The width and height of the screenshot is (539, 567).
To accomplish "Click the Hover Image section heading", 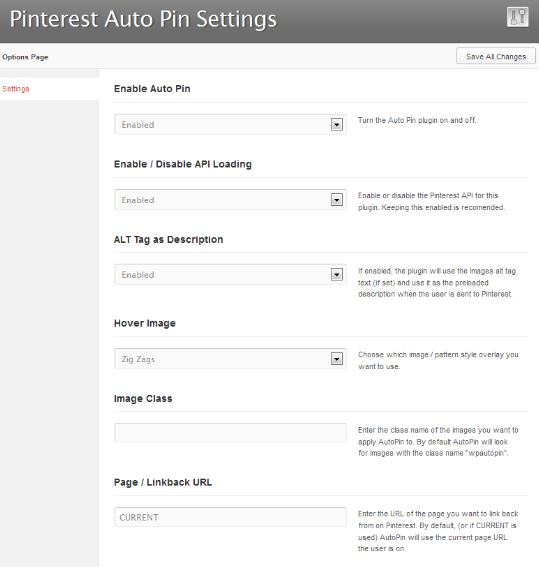I will coord(145,323).
